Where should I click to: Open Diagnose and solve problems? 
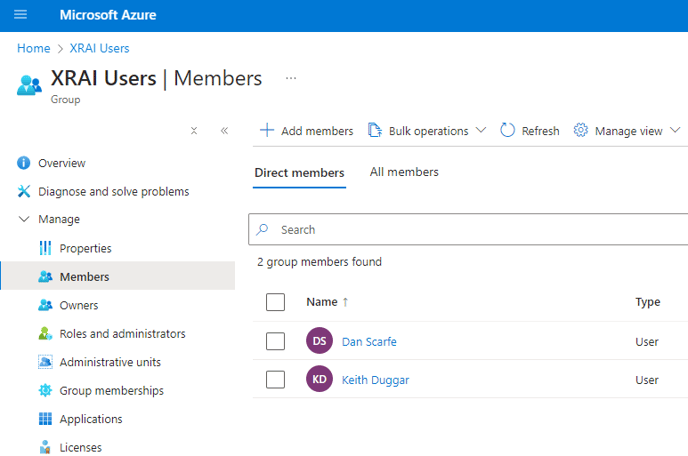[114, 192]
